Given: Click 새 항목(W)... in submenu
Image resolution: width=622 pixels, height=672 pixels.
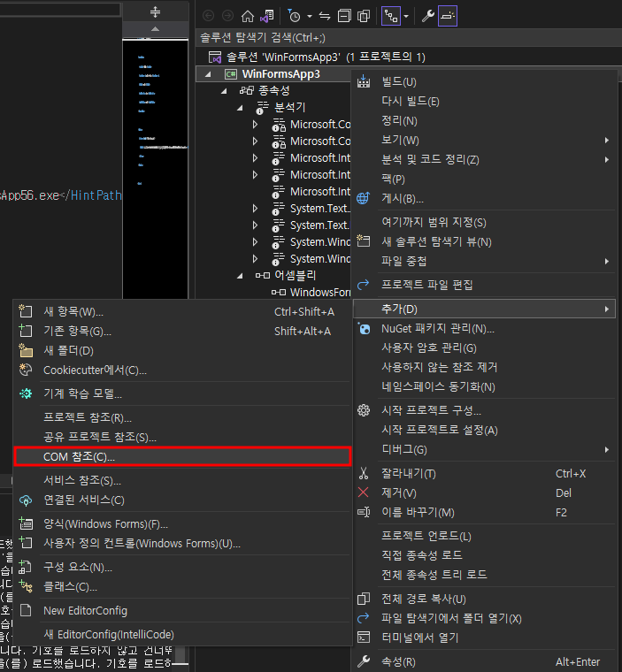Looking at the screenshot, I should pos(182,311).
